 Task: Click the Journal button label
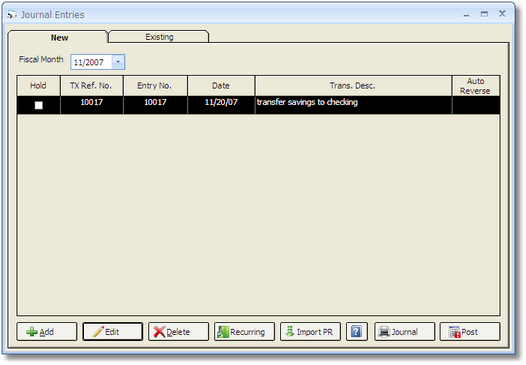point(405,332)
